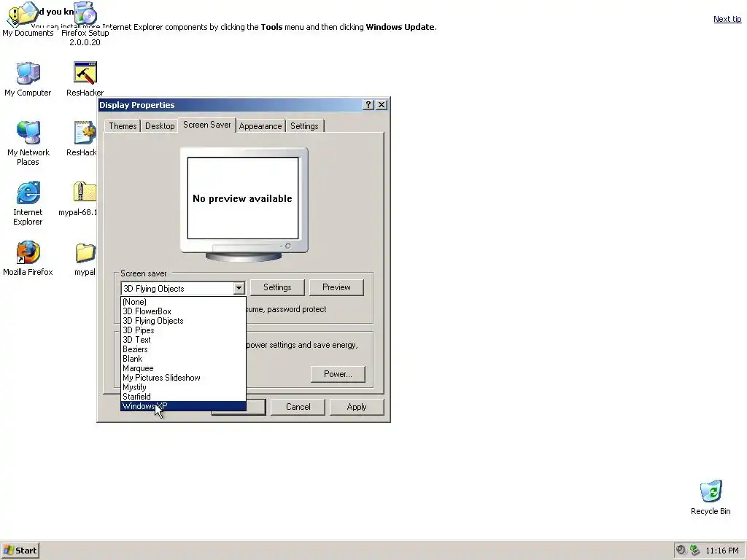747x560 pixels.
Task: Open the Settings tab
Action: tap(304, 126)
